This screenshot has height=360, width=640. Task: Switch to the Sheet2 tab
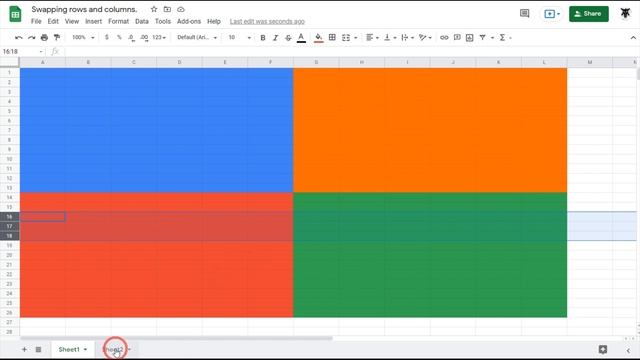113,349
